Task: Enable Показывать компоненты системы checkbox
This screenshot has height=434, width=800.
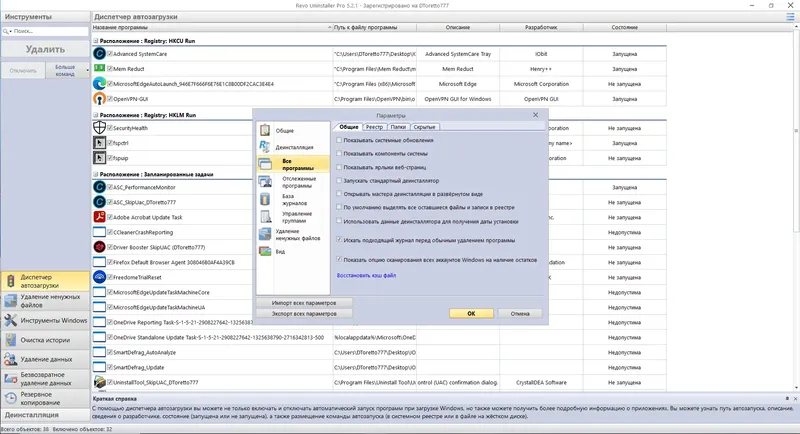Action: point(339,153)
